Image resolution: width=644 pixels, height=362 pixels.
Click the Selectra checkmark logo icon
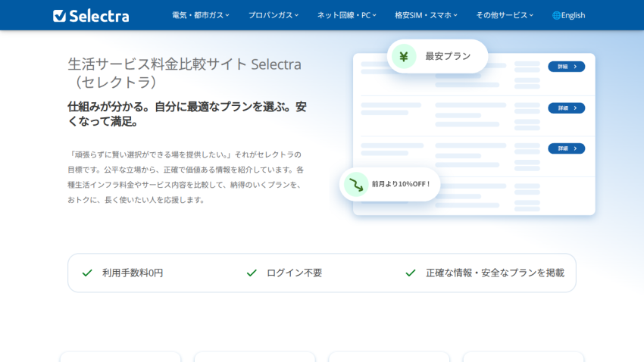pos(60,16)
